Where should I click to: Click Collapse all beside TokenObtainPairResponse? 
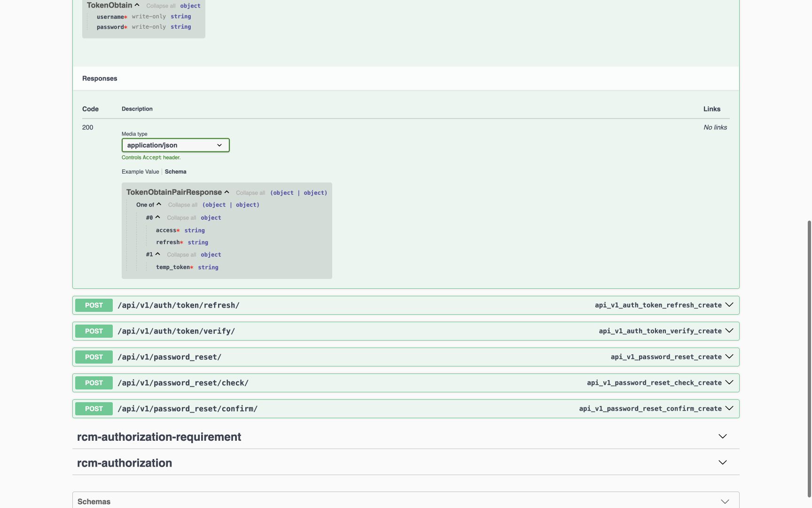(250, 193)
